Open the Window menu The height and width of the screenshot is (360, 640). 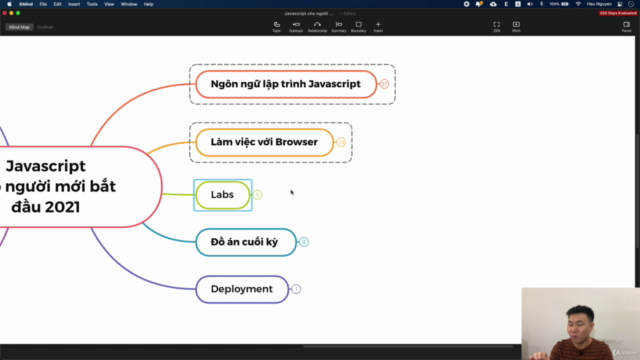click(129, 4)
